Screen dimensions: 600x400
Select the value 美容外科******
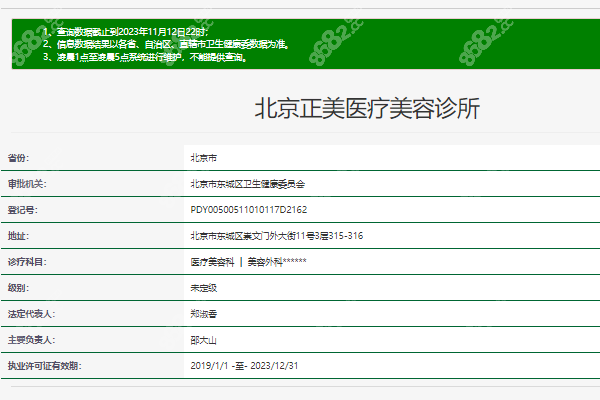coord(277,262)
